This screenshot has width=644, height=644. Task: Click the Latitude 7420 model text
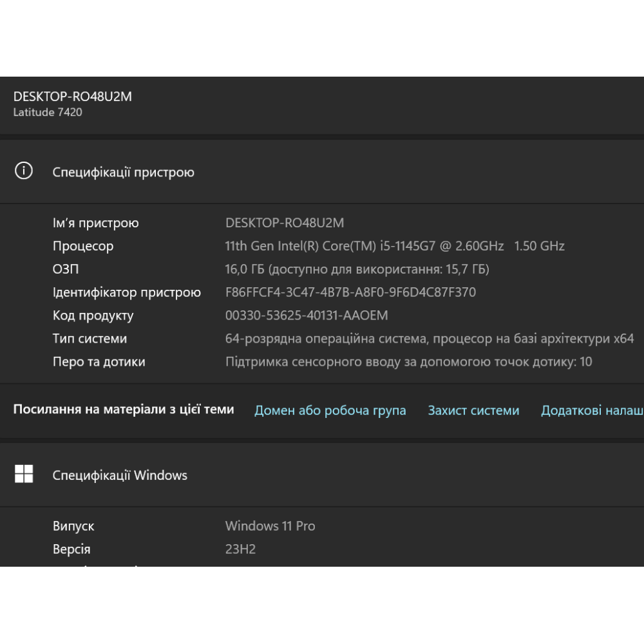click(48, 112)
